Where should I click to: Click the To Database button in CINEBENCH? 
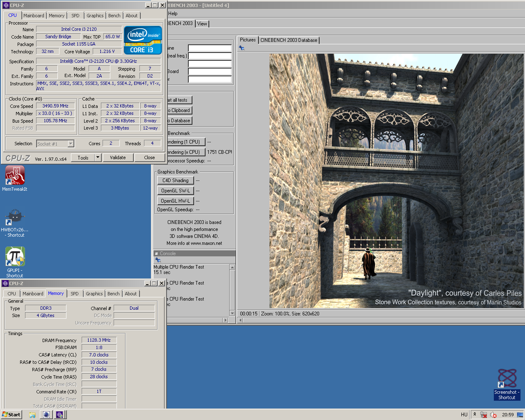pos(179,121)
